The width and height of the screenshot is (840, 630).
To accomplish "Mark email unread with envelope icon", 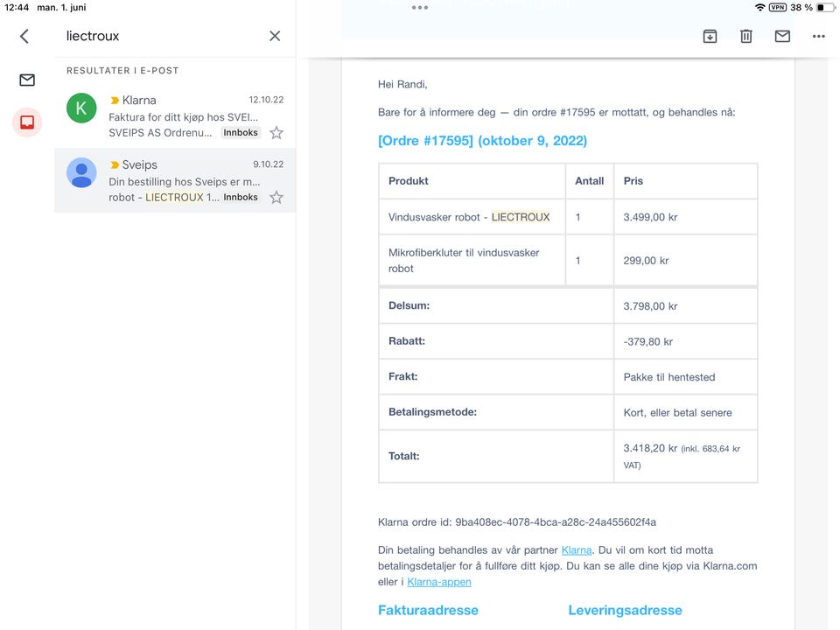I will 782,37.
